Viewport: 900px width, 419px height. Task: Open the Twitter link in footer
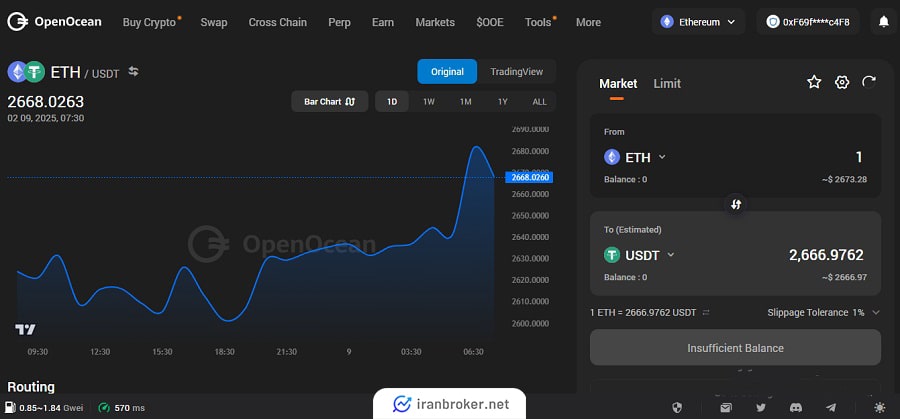pos(761,408)
